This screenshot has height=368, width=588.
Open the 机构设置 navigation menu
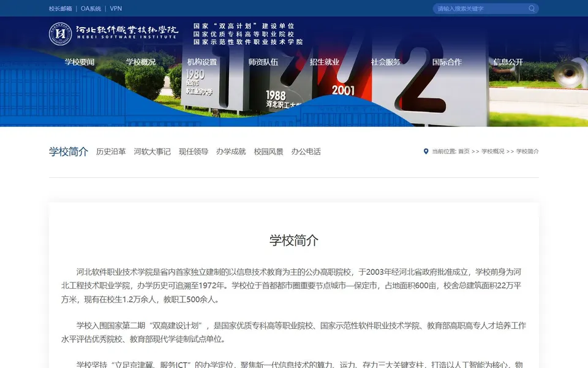click(x=202, y=62)
